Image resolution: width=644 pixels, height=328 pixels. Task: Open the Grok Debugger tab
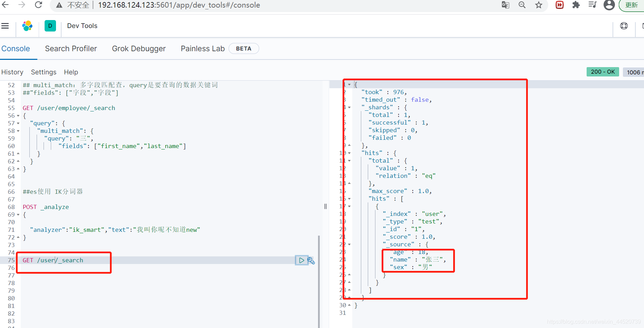pos(139,49)
